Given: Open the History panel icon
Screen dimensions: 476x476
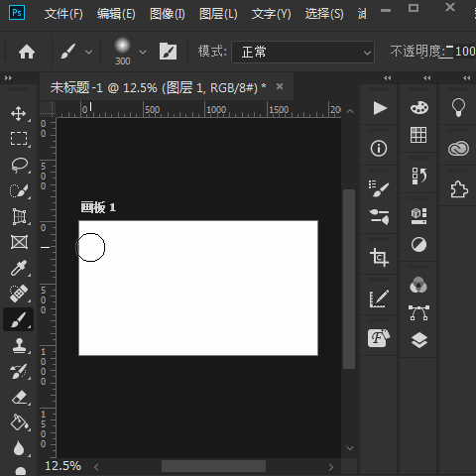Looking at the screenshot, I should click(419, 176).
